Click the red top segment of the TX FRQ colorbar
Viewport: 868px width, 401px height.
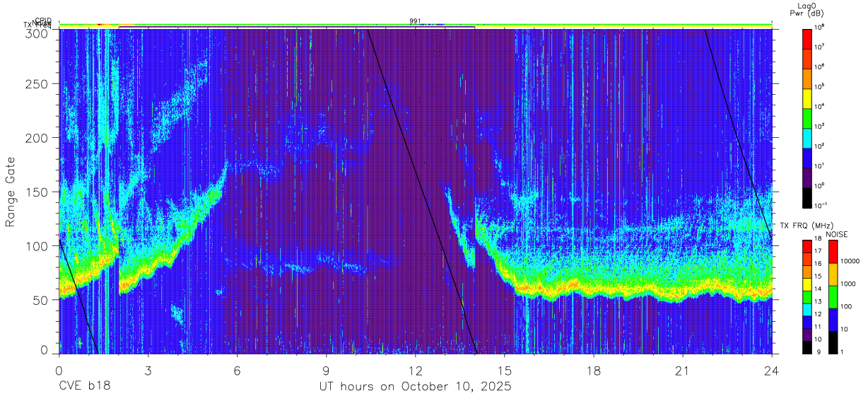click(807, 245)
